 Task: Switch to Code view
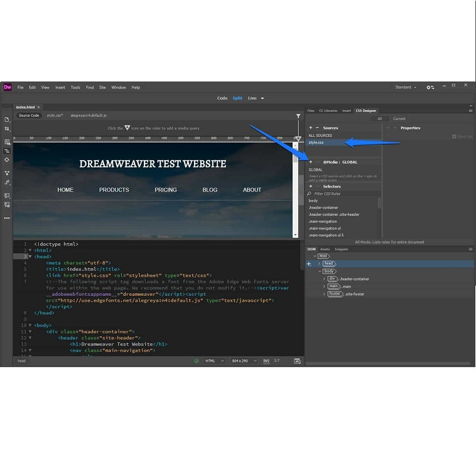(222, 98)
